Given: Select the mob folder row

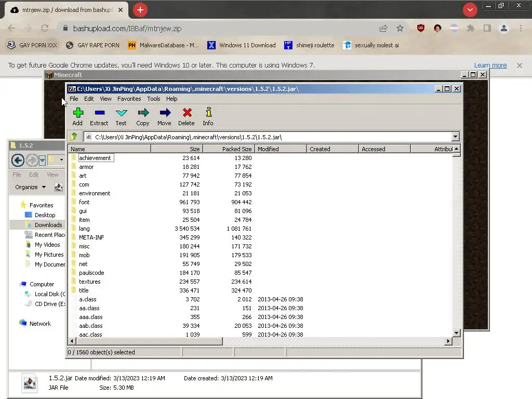Looking at the screenshot, I should point(260,255).
